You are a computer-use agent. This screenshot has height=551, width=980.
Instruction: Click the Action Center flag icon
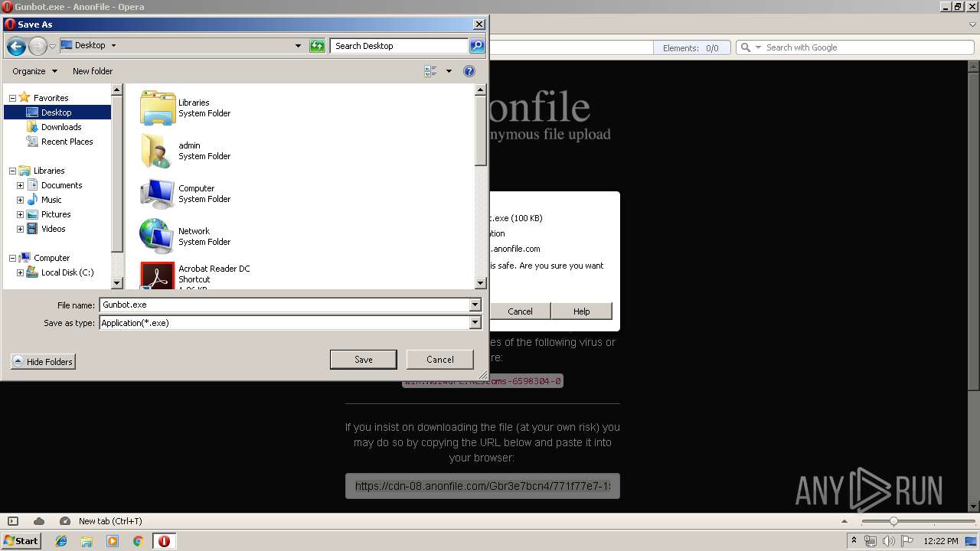pos(907,541)
